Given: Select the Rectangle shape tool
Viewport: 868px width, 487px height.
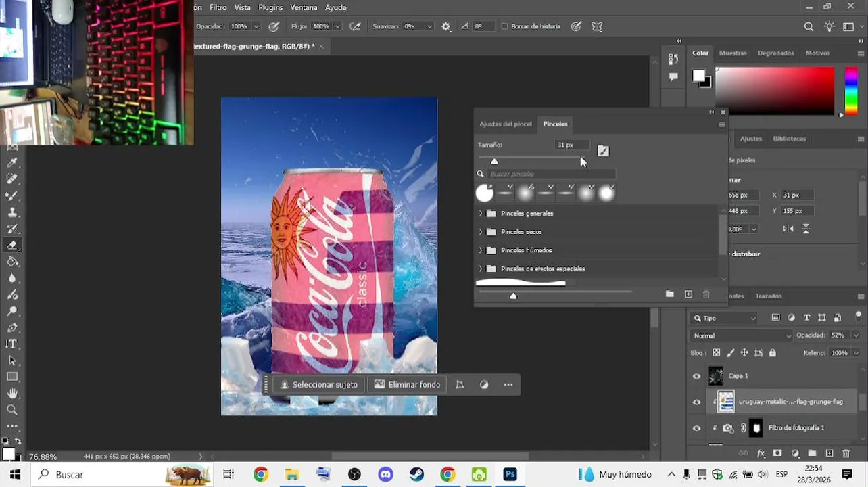Looking at the screenshot, I should 11,377.
